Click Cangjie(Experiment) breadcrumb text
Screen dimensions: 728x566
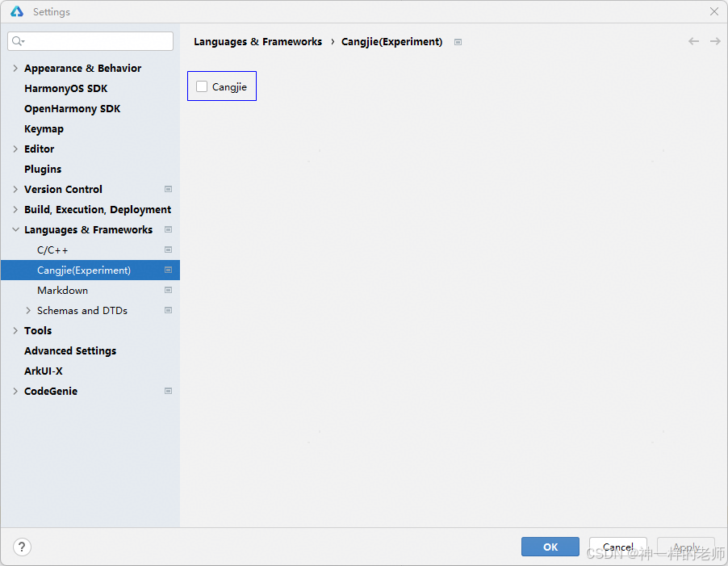coord(392,42)
